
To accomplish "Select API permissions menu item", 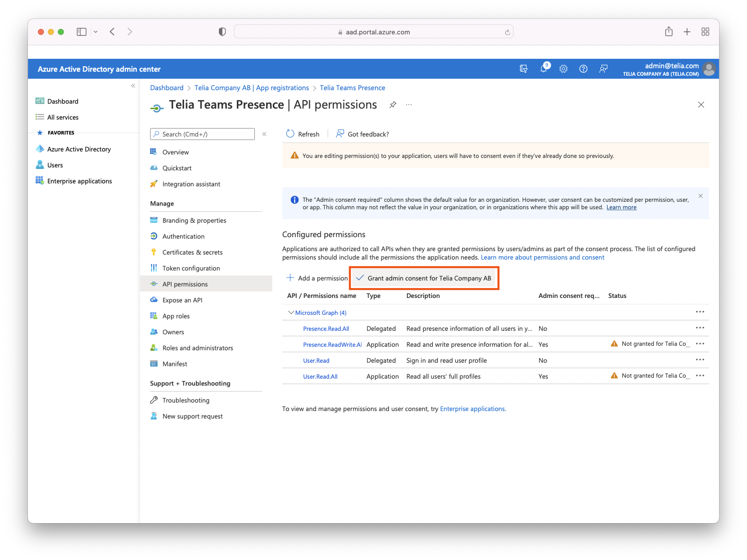I will pos(206,284).
